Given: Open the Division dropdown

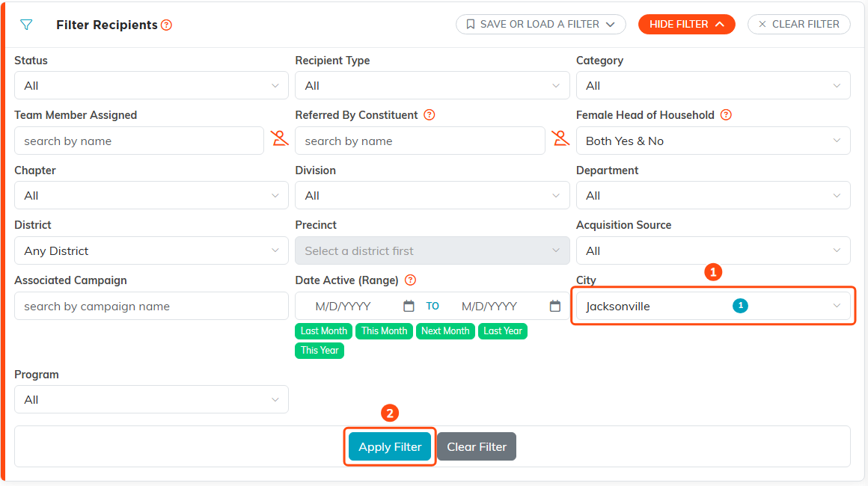Looking at the screenshot, I should pyautogui.click(x=433, y=196).
